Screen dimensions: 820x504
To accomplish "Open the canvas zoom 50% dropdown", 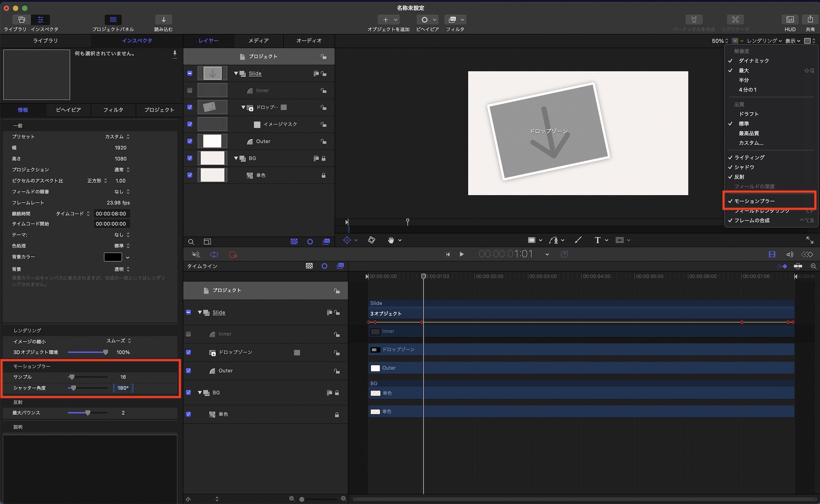I will 720,41.
